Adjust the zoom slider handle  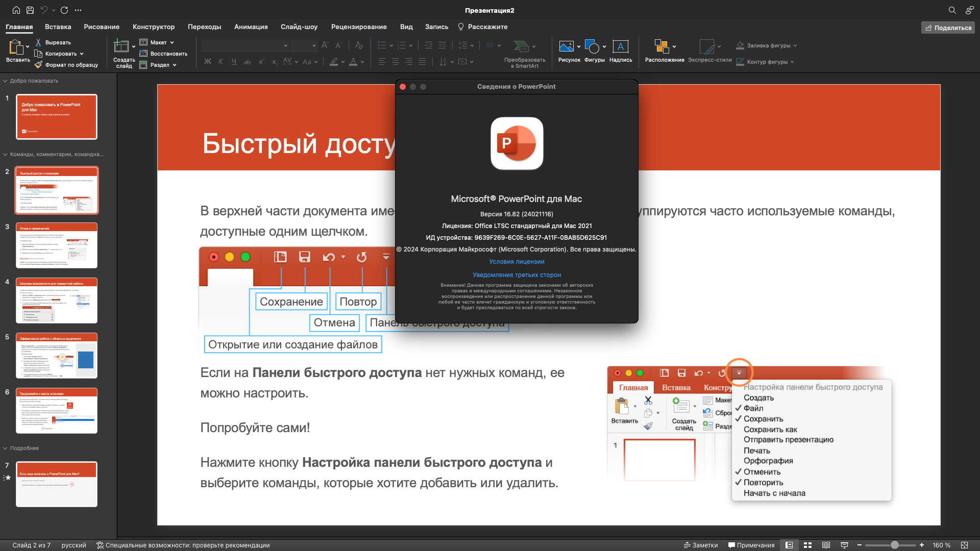tap(894, 545)
